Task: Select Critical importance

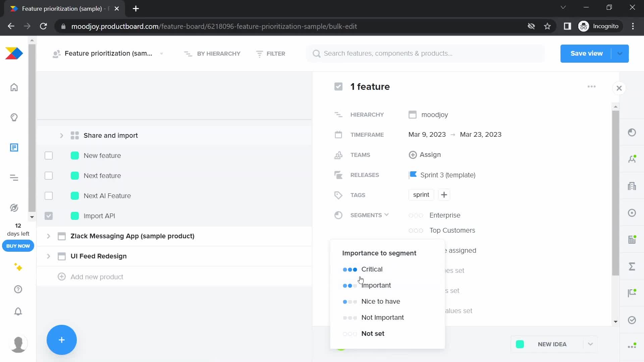Action: (x=387, y=269)
